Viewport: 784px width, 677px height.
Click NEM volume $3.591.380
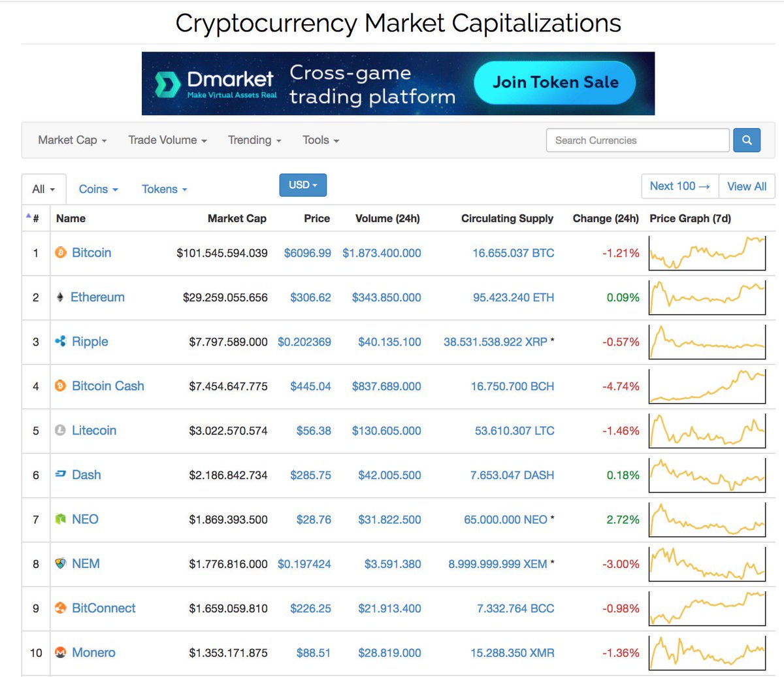click(393, 564)
